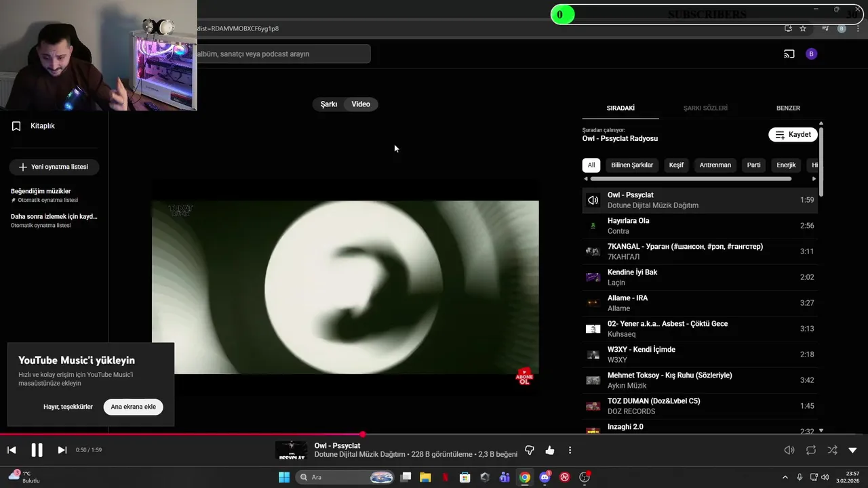Select the Parti filter chip
This screenshot has width=868, height=488.
coord(753,165)
